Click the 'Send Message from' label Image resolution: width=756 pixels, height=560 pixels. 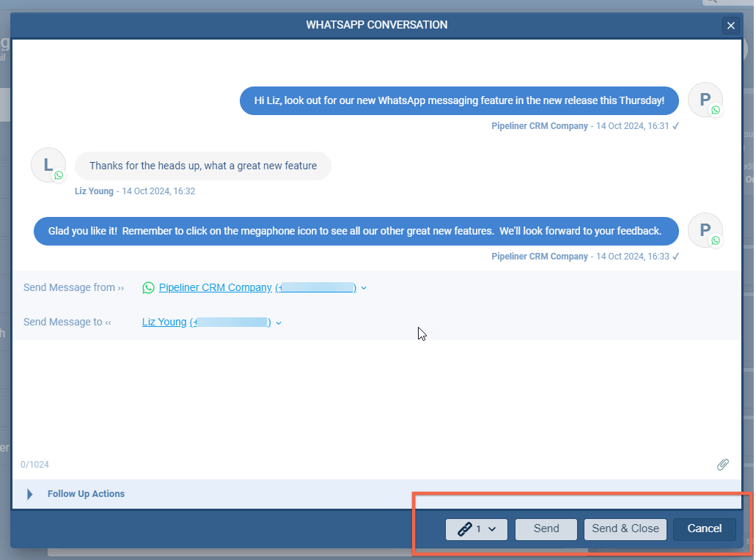[73, 288]
